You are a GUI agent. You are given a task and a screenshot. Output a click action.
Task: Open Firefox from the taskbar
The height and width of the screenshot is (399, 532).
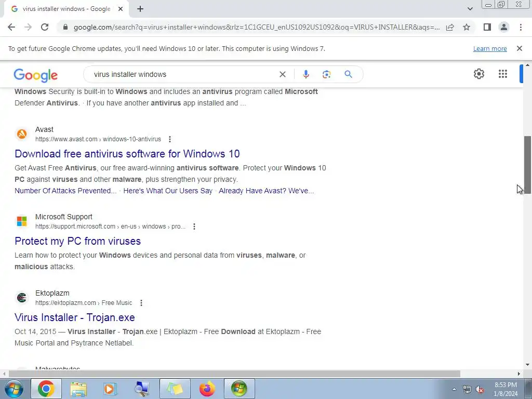(x=207, y=389)
